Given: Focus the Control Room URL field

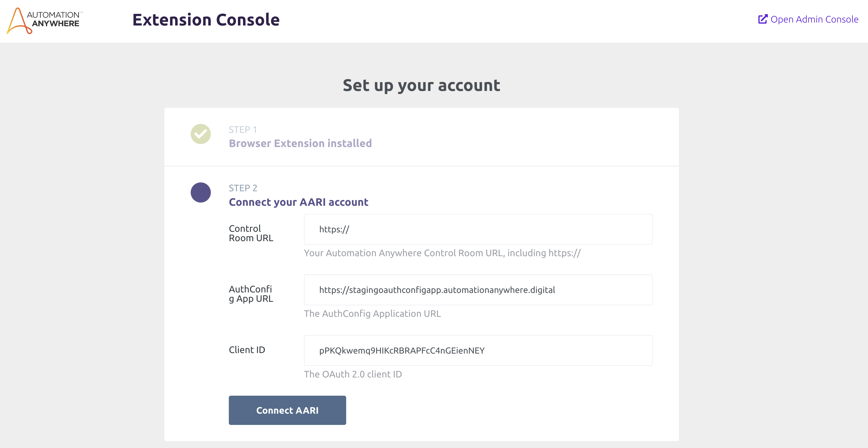Looking at the screenshot, I should pos(478,229).
